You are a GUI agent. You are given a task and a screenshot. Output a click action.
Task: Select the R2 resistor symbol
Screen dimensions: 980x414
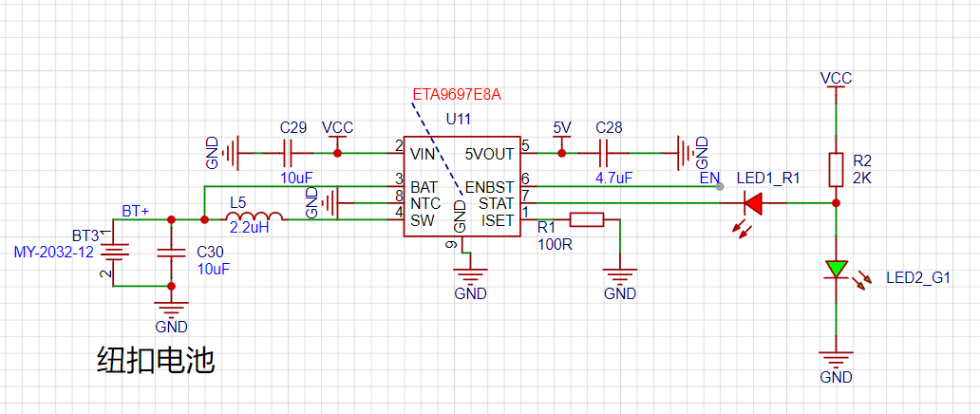(x=836, y=169)
